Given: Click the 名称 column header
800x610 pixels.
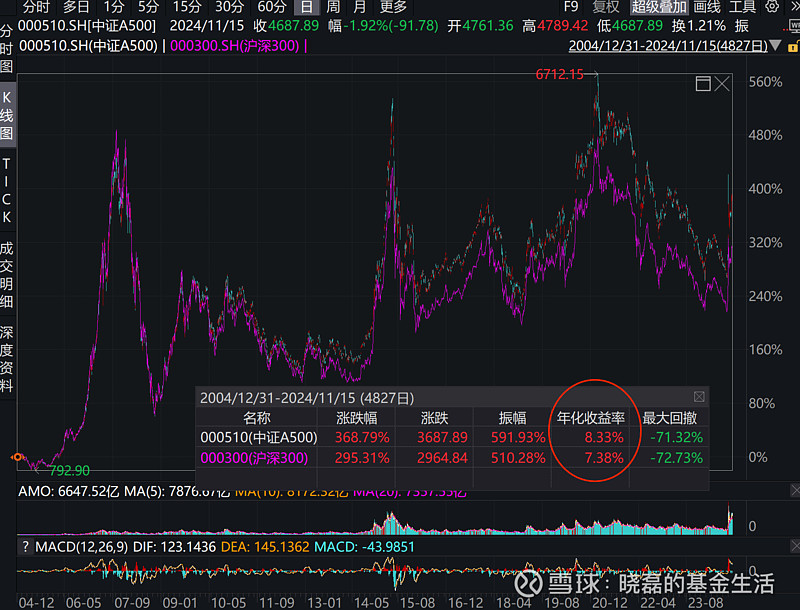Looking at the screenshot, I should coord(256,418).
